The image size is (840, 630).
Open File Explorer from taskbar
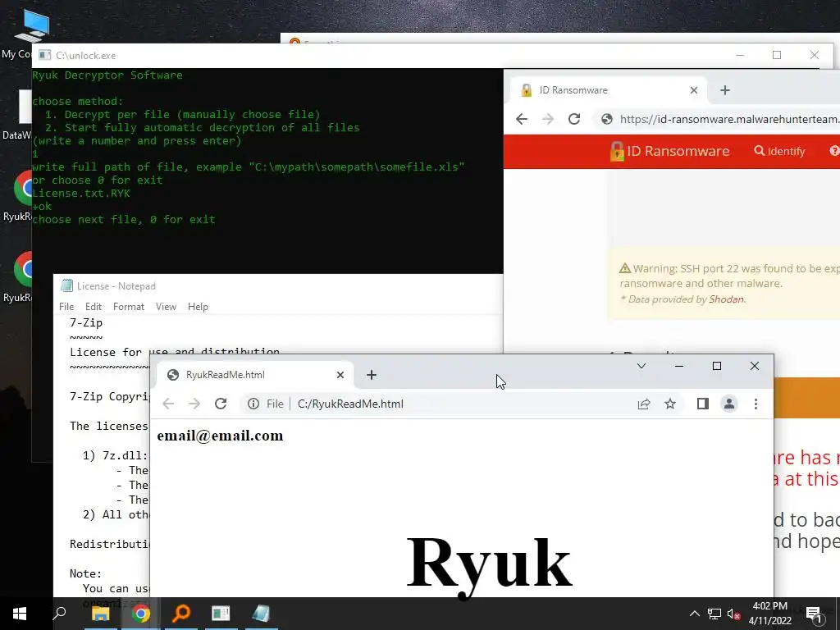[x=101, y=614]
